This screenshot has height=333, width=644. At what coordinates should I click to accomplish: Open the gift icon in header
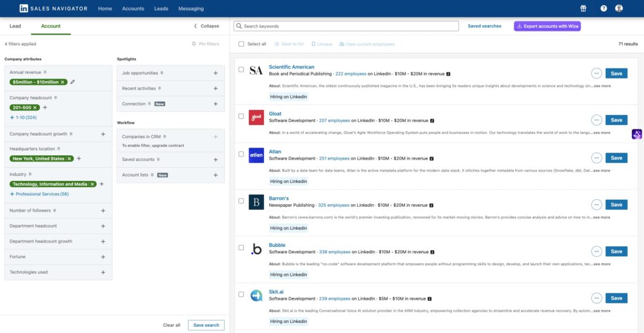coord(583,8)
